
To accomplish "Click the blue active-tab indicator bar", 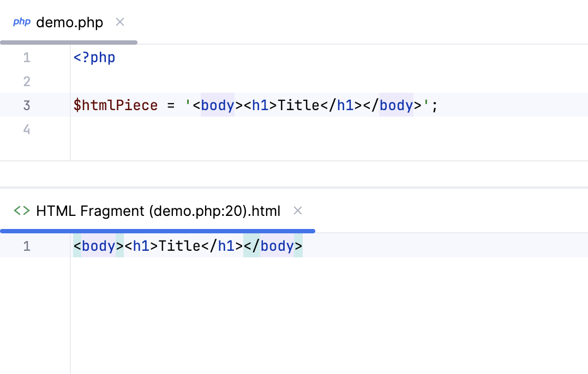I will (158, 231).
